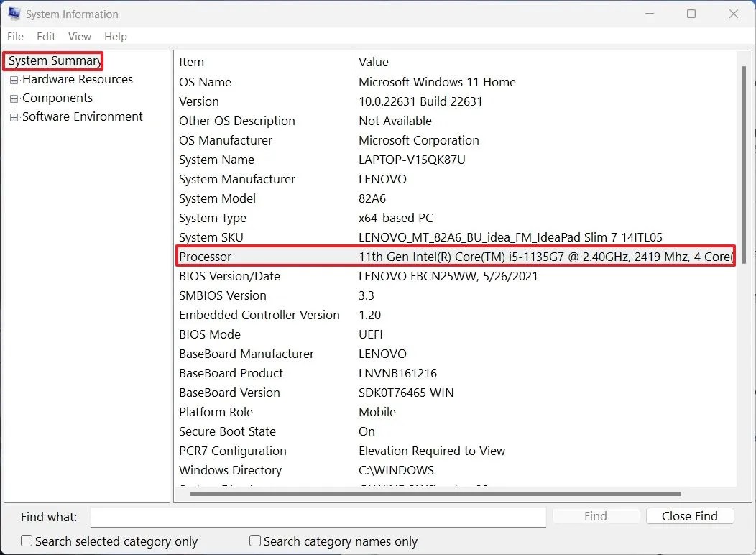The width and height of the screenshot is (756, 555).
Task: Expand the Hardware Resources tree node
Action: point(14,79)
